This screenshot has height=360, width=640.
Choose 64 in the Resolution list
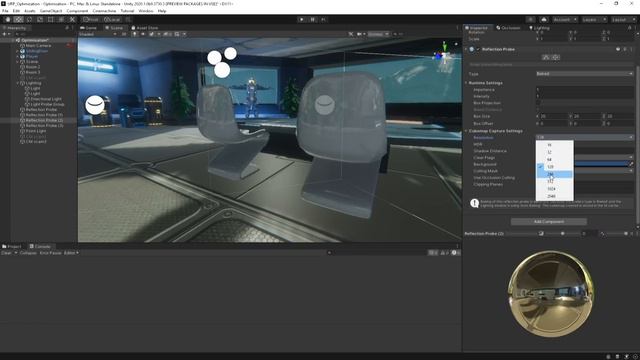(x=555, y=160)
